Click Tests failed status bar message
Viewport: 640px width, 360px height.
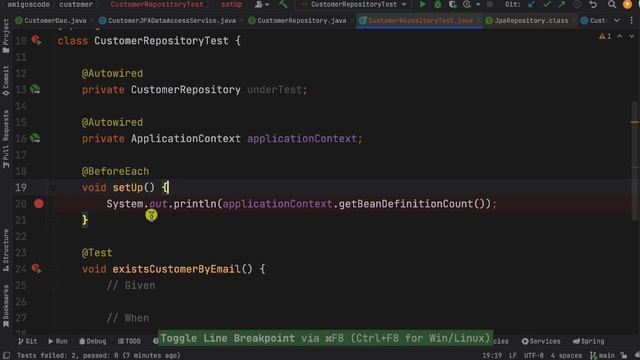coord(98,356)
